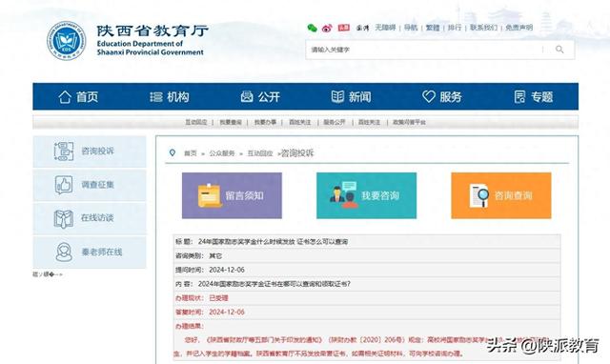610x364 pixels.
Task: Click the Education Department round logo
Action: 67,41
